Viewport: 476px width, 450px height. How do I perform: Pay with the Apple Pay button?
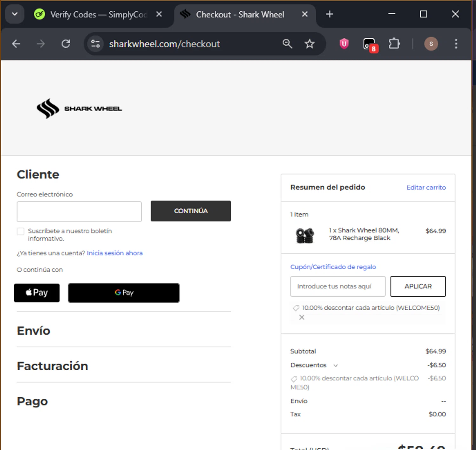[37, 293]
